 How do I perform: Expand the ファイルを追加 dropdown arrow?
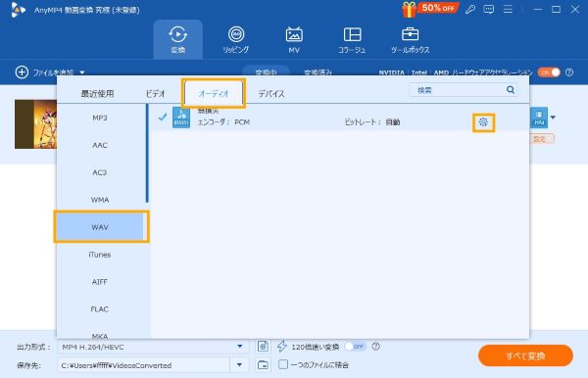(82, 72)
